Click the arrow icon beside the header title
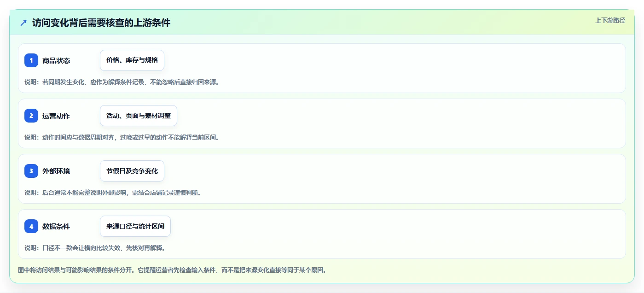 [x=23, y=23]
